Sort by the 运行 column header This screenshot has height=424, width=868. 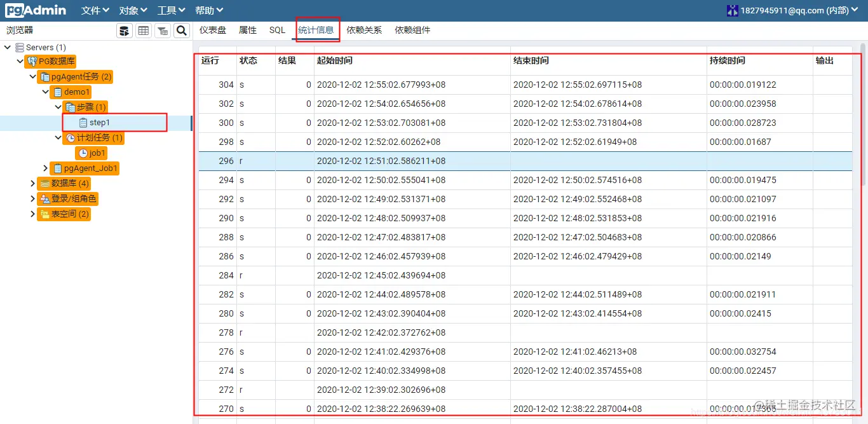[x=210, y=61]
